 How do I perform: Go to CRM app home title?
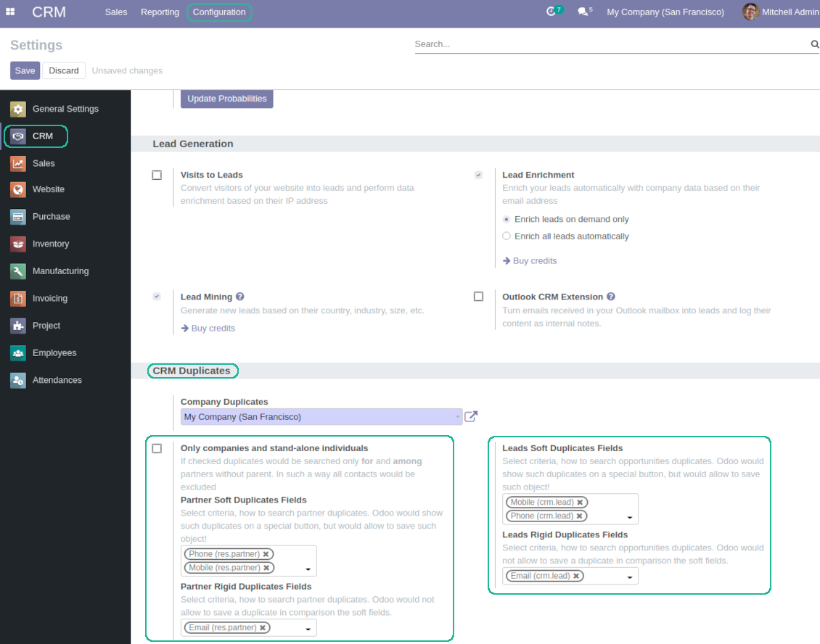pos(49,12)
